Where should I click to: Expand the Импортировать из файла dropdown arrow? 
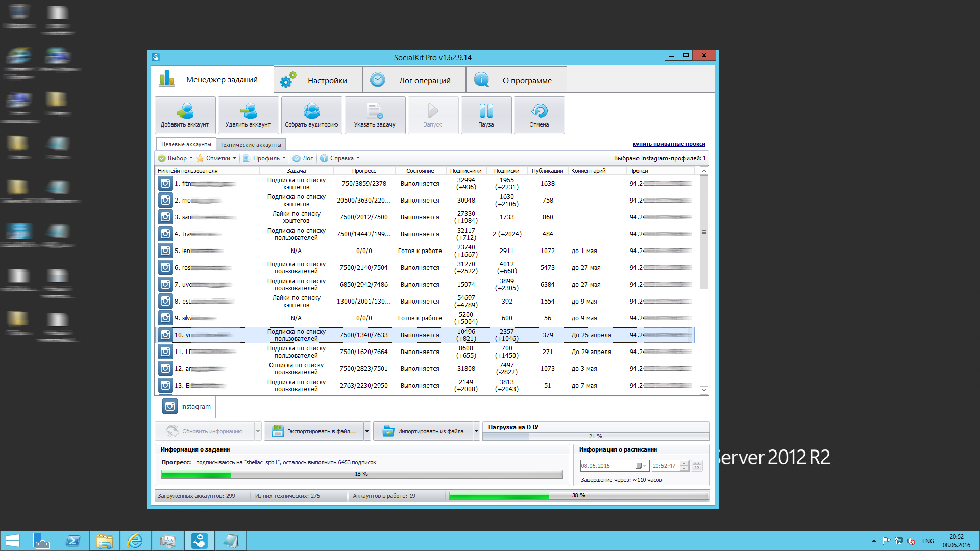(476, 431)
